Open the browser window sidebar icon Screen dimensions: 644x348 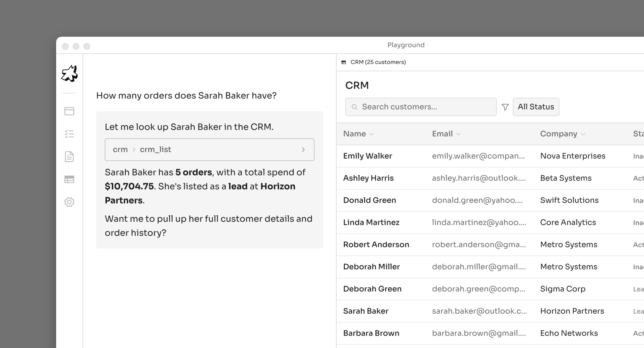[69, 111]
